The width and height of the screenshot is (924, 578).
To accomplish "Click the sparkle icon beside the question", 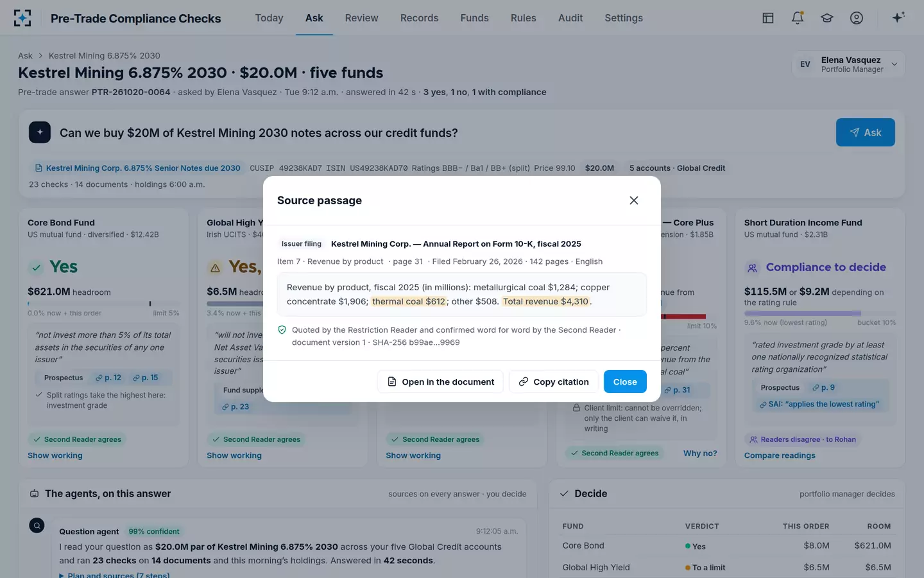I will [40, 132].
